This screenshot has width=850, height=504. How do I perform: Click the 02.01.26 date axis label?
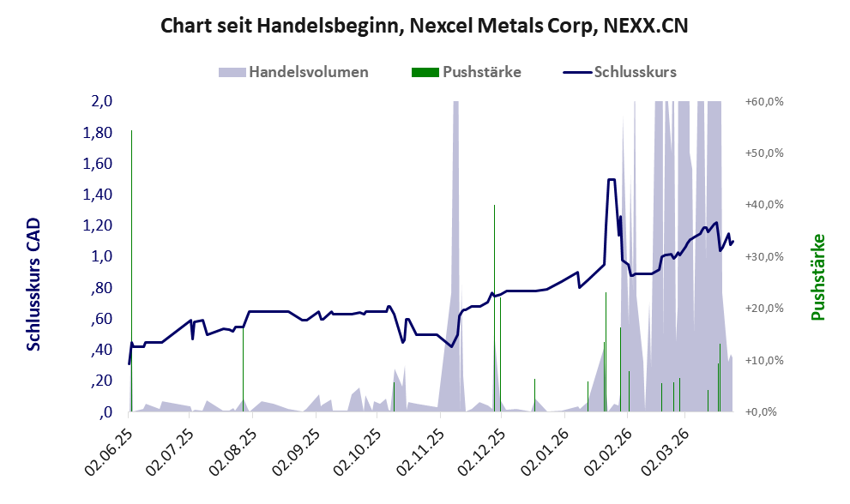click(x=545, y=449)
